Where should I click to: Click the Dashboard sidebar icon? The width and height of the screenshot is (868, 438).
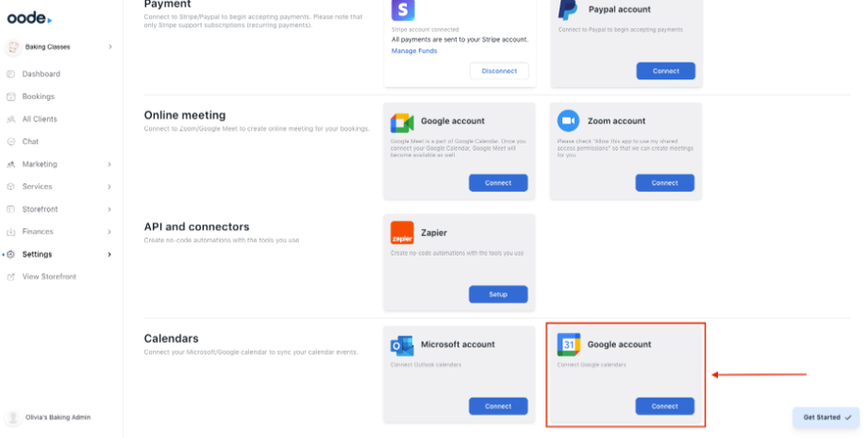[11, 74]
